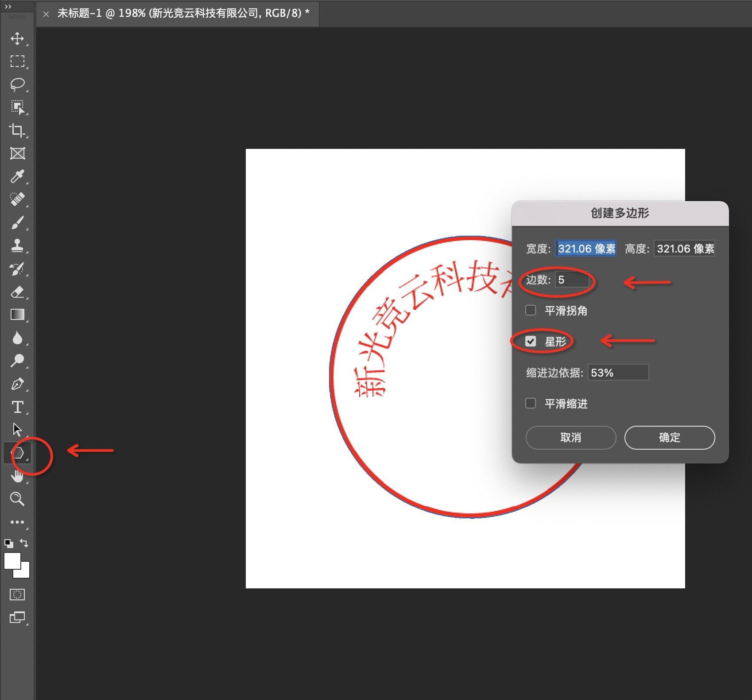Open the foreground color swatch
The width and height of the screenshot is (752, 700).
(x=12, y=561)
